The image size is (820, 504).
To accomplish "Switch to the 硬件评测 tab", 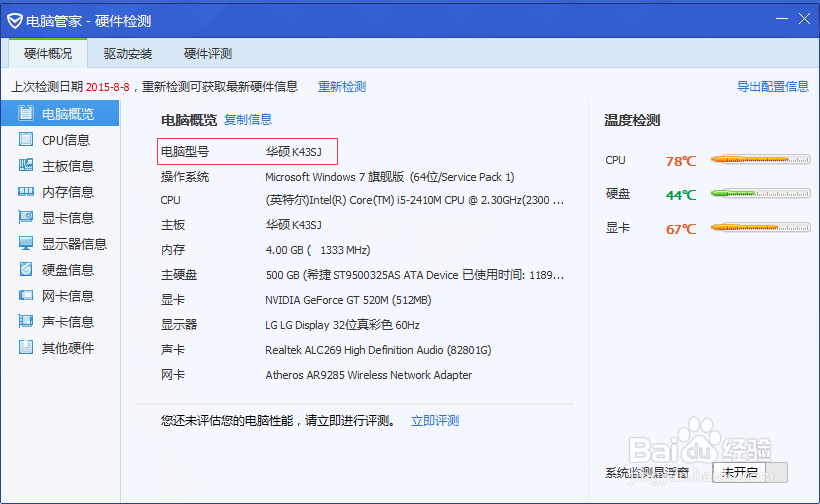I will coord(208,53).
